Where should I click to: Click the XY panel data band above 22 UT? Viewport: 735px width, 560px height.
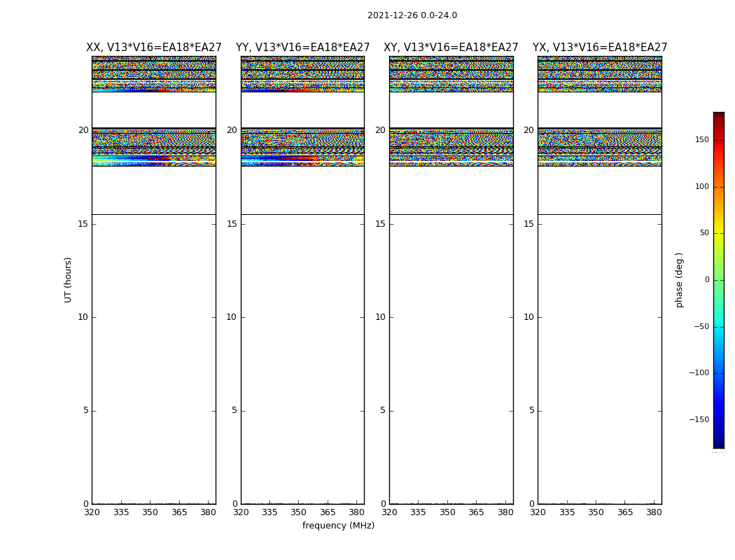451,74
